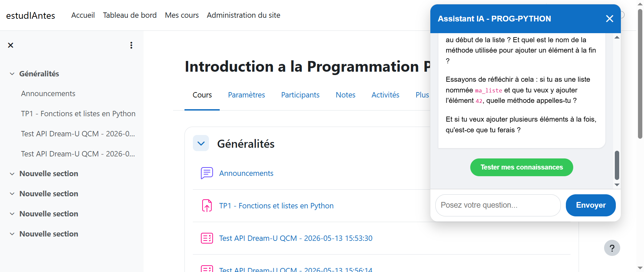Screen dimensions: 644x272
Task: Open the Plus dropdown tab
Action: click(422, 95)
